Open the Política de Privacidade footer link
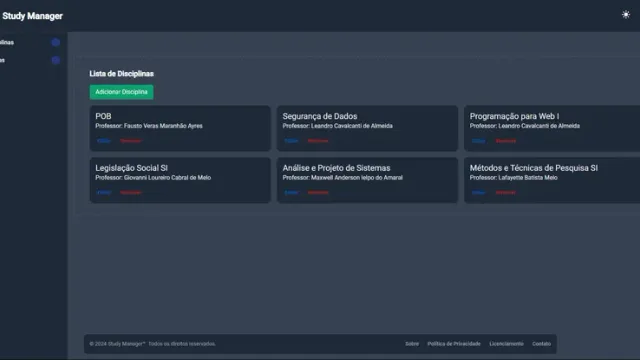Viewport: 640px width, 360px height. click(x=454, y=344)
